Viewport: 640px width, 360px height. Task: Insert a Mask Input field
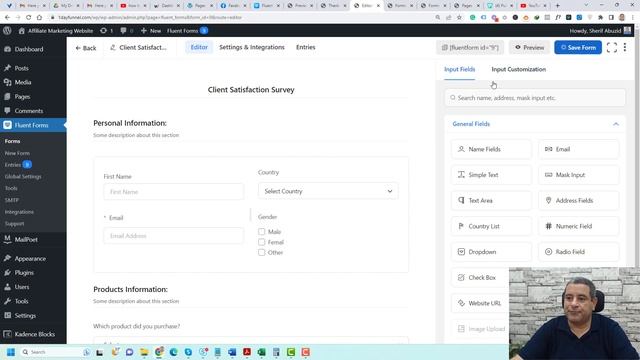point(579,175)
